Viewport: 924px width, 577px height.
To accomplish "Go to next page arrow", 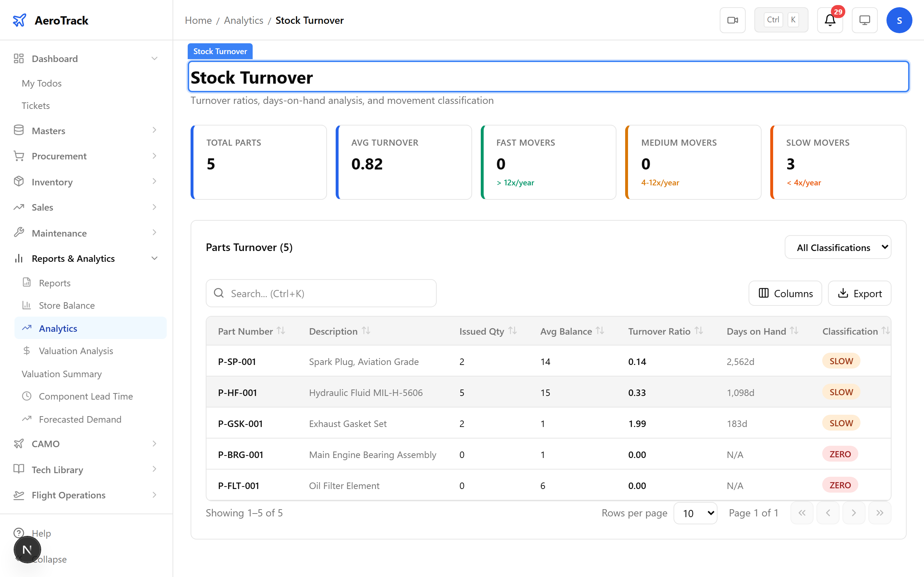I will [854, 513].
